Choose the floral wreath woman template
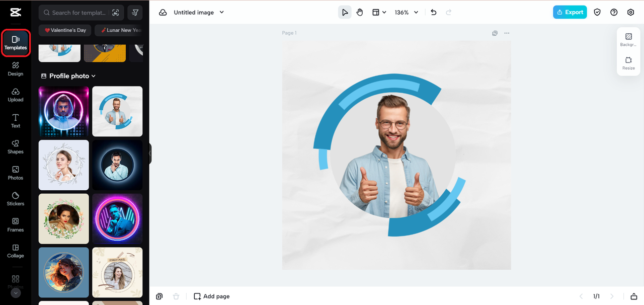 pyautogui.click(x=64, y=165)
